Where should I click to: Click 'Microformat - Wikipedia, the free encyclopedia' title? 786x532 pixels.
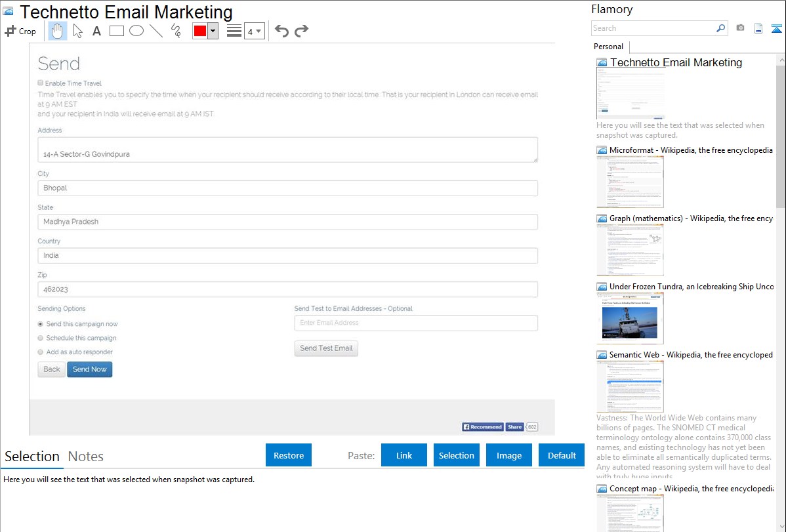click(691, 150)
